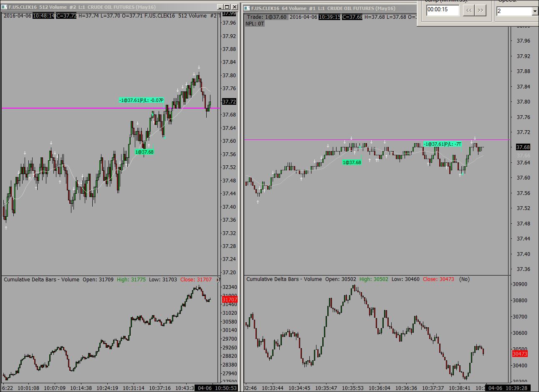Image resolution: width=539 pixels, height=392 pixels.
Task: Click '32340' on the left delta scale
Action: (x=230, y=287)
